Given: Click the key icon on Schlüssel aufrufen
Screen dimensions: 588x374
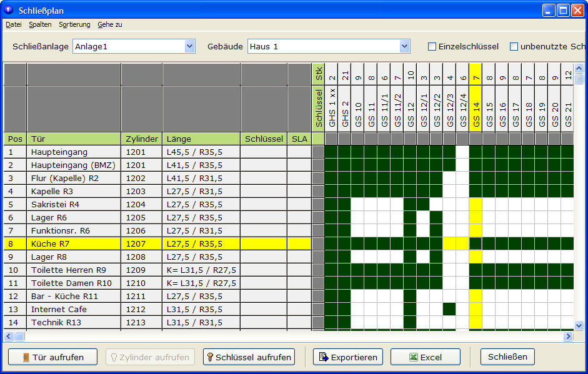Looking at the screenshot, I should 210,357.
